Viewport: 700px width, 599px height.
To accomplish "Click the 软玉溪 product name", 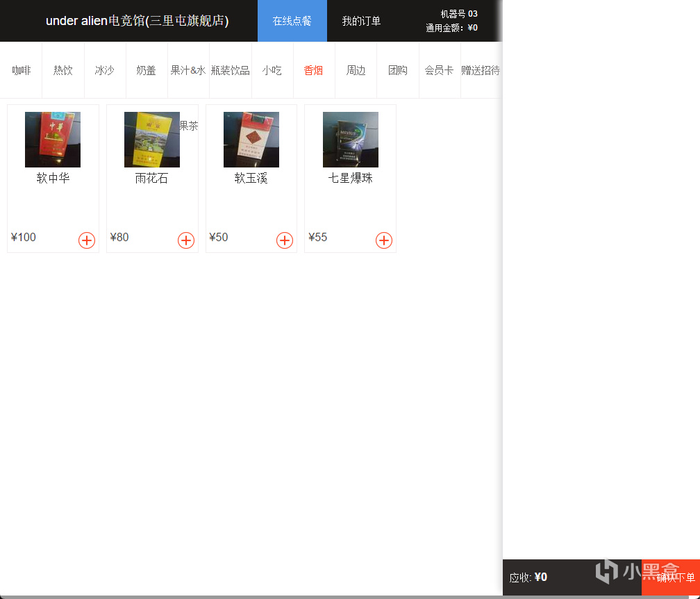I will coord(251,178).
